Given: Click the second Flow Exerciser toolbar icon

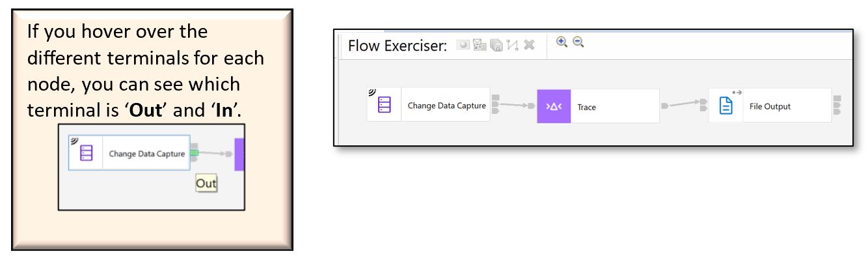Looking at the screenshot, I should point(480,46).
